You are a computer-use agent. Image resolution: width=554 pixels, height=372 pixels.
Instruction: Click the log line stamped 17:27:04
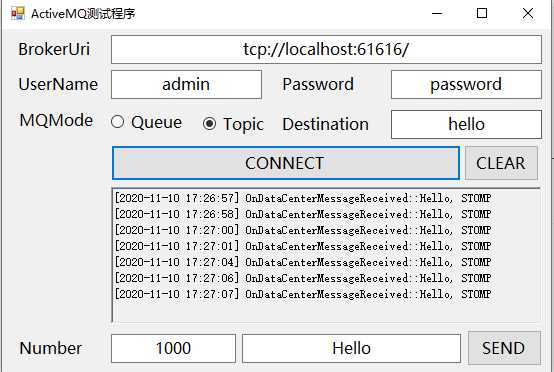pyautogui.click(x=303, y=262)
